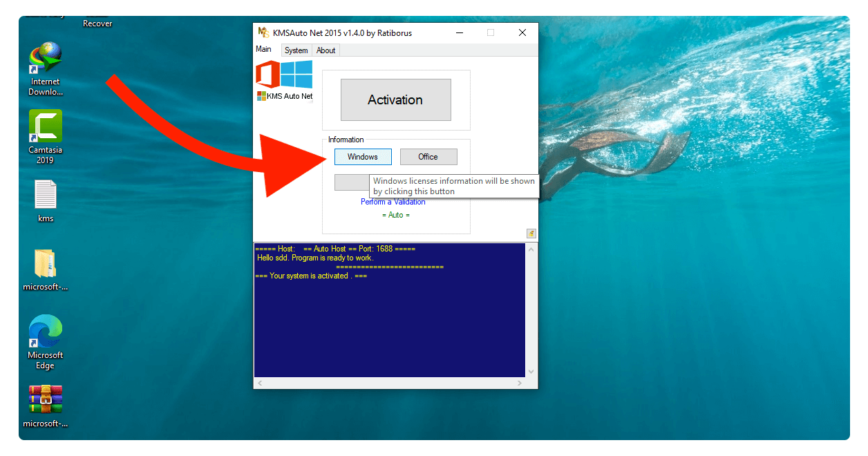The width and height of the screenshot is (868, 456).
Task: Open the About tab
Action: (x=325, y=50)
